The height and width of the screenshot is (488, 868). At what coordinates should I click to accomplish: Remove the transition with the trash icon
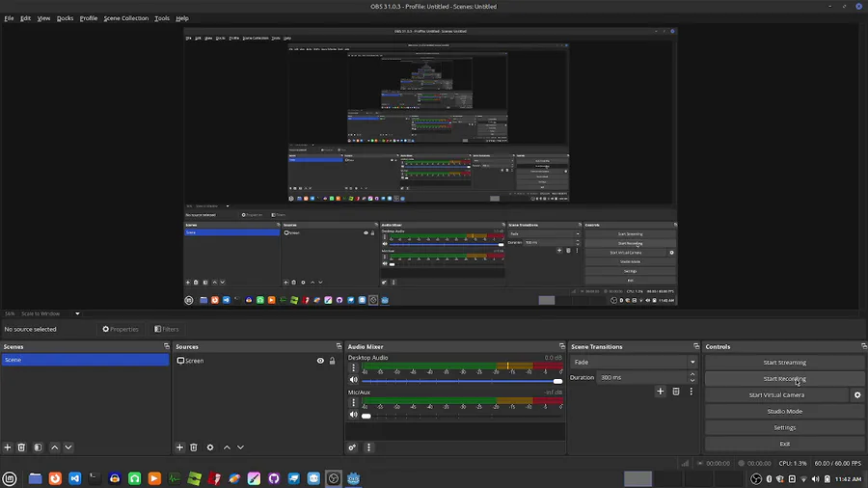pyautogui.click(x=676, y=392)
